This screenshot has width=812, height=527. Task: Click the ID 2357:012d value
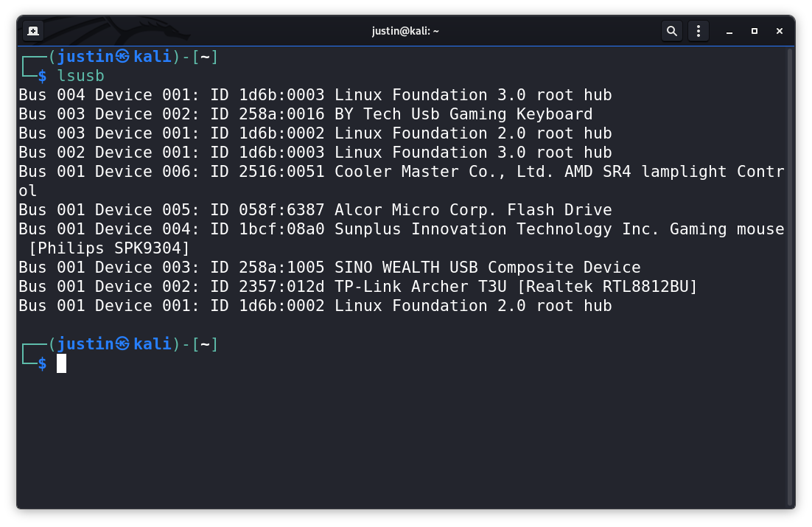[x=281, y=287]
